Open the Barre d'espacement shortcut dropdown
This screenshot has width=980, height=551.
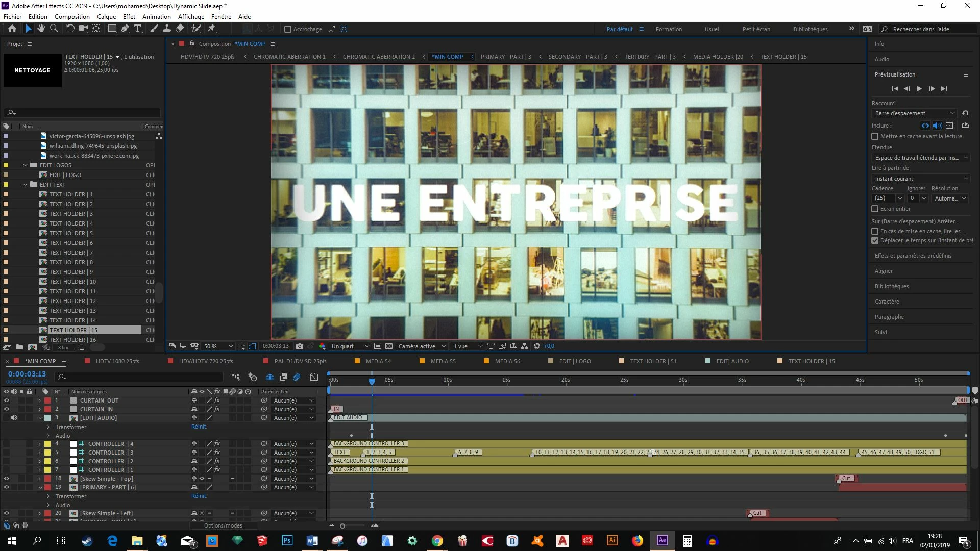click(915, 113)
